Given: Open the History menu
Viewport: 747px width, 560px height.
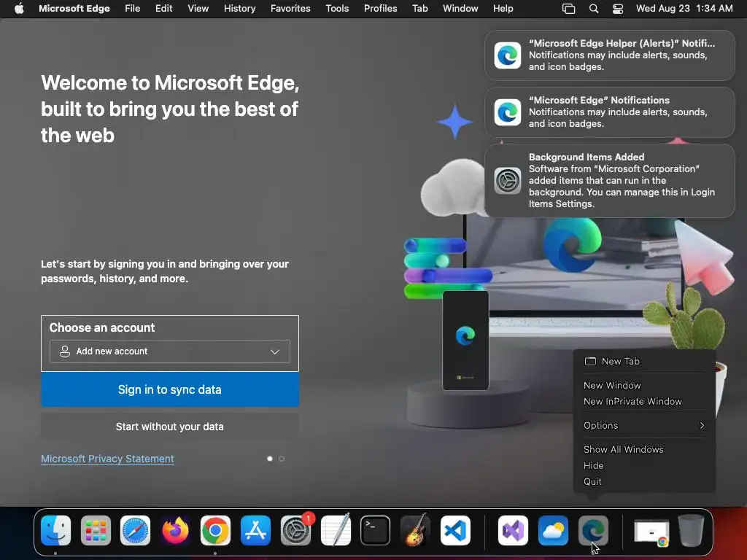Looking at the screenshot, I should pyautogui.click(x=239, y=8).
